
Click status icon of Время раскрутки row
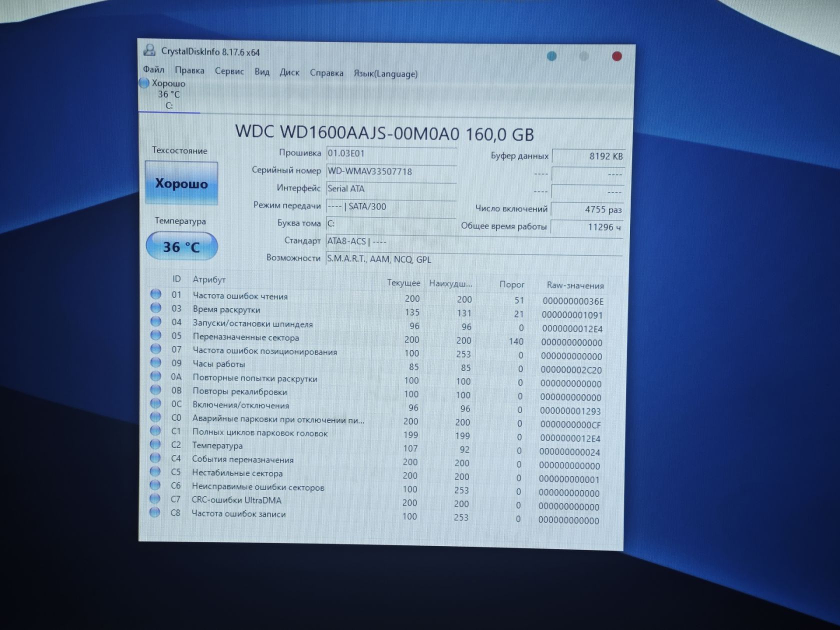tap(156, 307)
